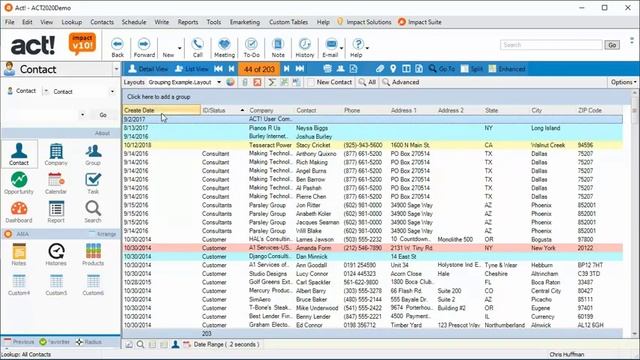640x360 pixels.
Task: Open the Emarketing menu
Action: tap(245, 22)
